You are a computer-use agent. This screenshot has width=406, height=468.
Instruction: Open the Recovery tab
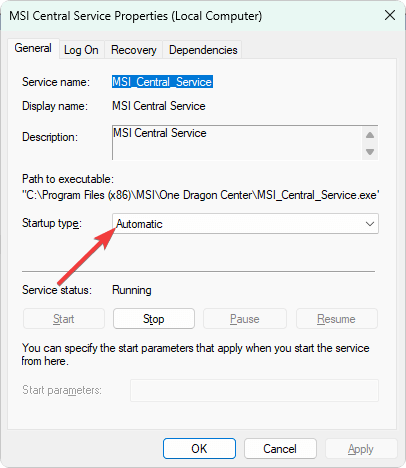[x=134, y=50]
